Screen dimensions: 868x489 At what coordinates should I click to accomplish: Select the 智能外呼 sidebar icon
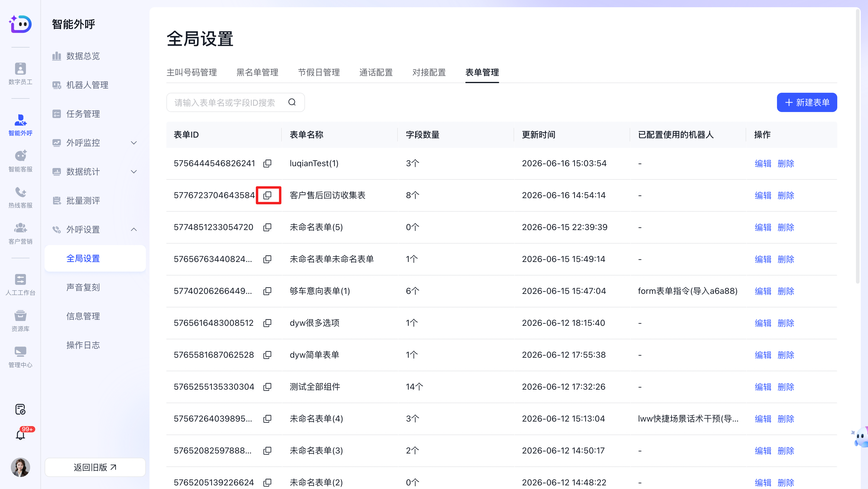tap(20, 125)
